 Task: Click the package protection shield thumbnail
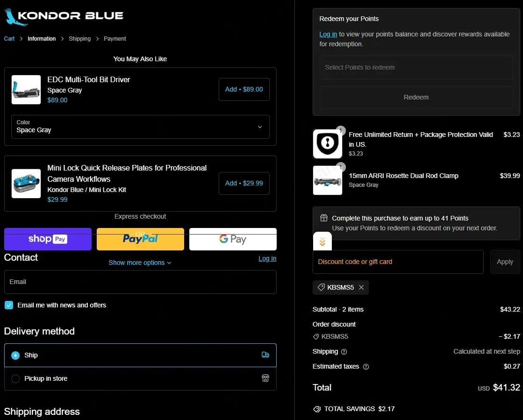327,144
